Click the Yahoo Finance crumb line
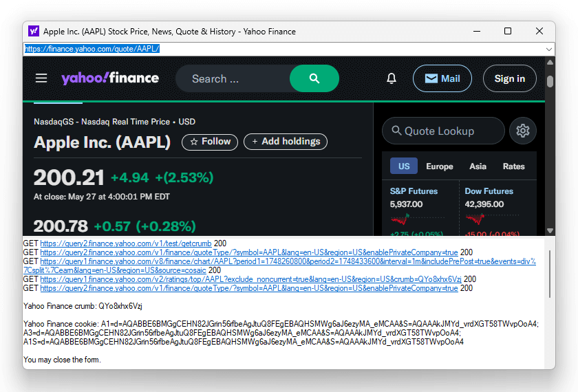 (x=83, y=306)
